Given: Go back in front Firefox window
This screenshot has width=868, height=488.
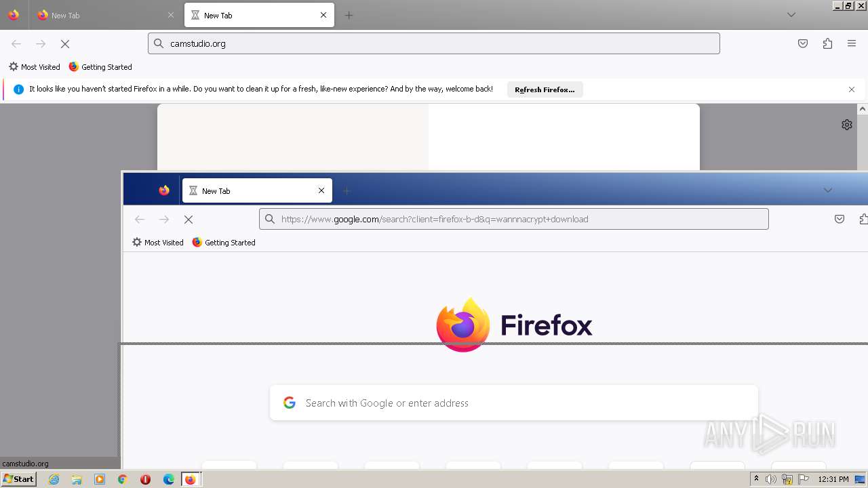Looking at the screenshot, I should click(140, 219).
